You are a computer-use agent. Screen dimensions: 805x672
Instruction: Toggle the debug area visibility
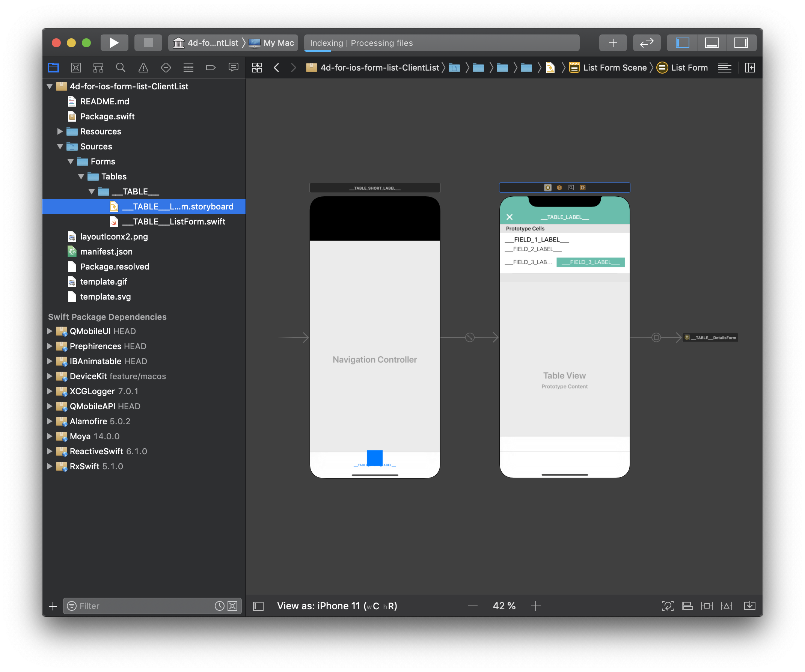coord(712,42)
